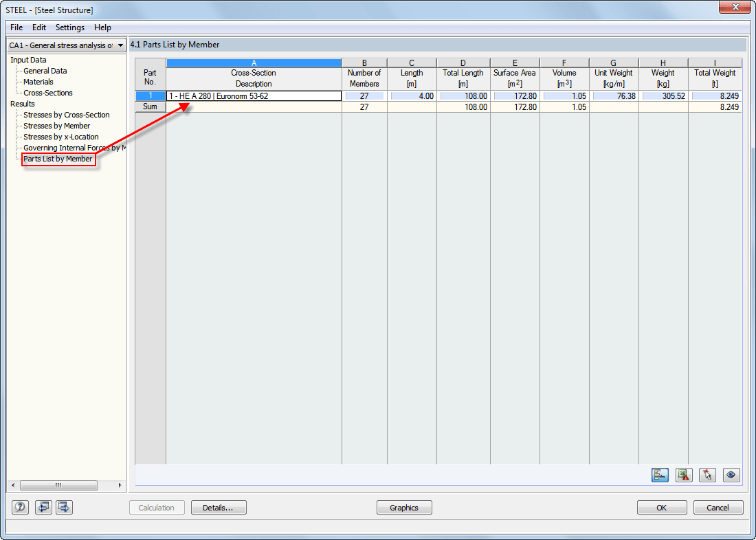Select column header B
Image resolution: width=756 pixels, height=540 pixels.
[364, 63]
